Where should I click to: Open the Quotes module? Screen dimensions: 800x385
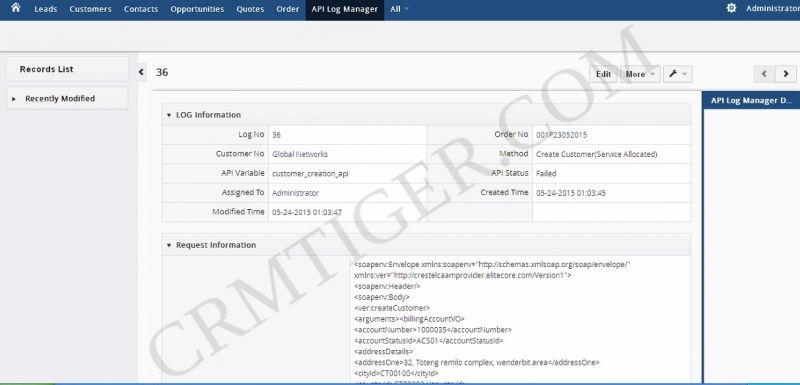250,9
